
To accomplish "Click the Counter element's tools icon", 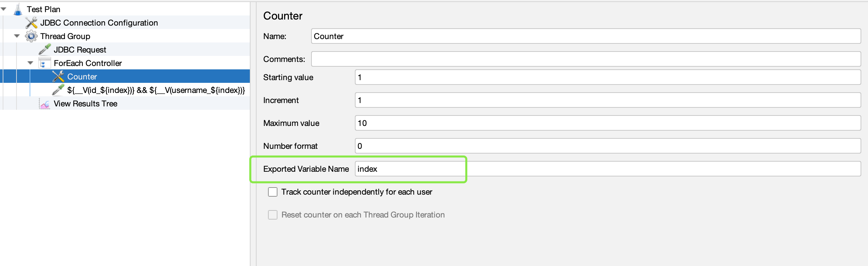I will [58, 77].
